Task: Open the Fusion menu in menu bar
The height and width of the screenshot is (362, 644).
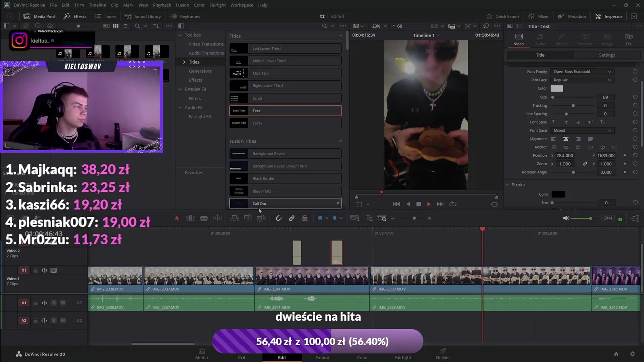Action: click(182, 5)
